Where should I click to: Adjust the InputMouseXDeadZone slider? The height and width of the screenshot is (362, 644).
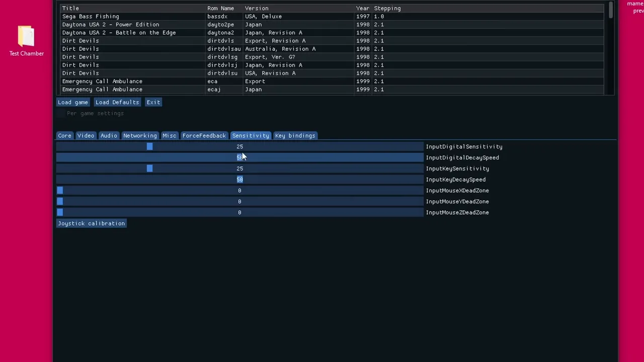[60, 190]
